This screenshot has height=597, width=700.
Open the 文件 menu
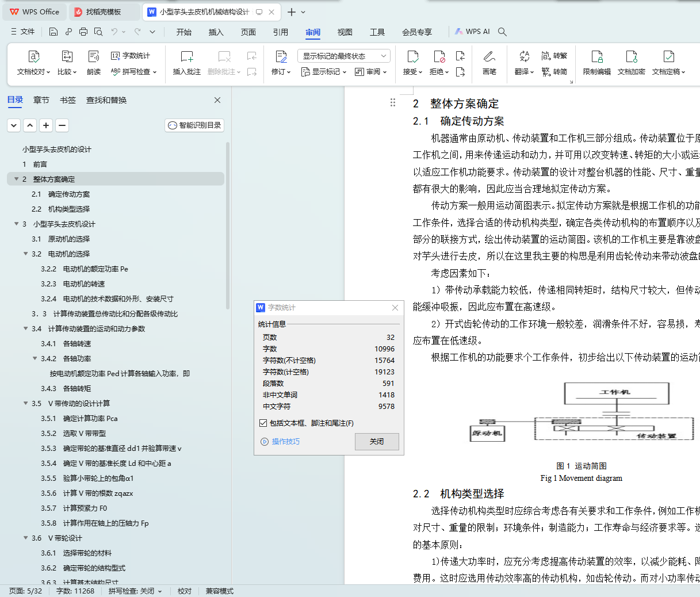[23, 32]
